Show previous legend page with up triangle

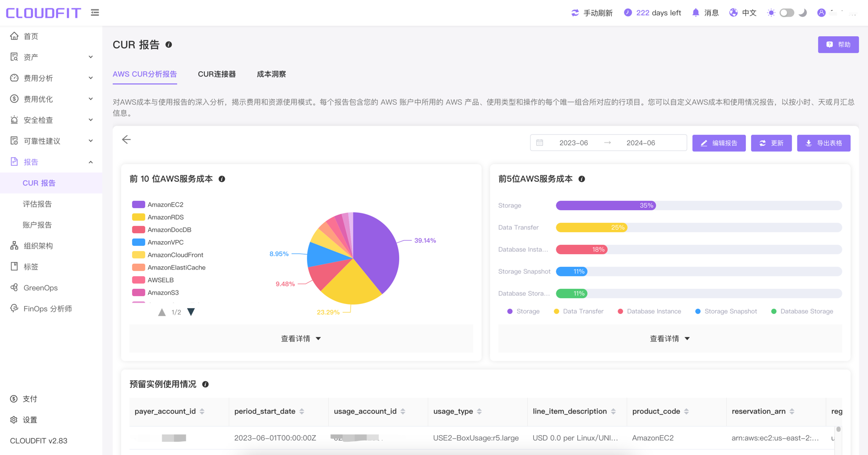pyautogui.click(x=162, y=312)
